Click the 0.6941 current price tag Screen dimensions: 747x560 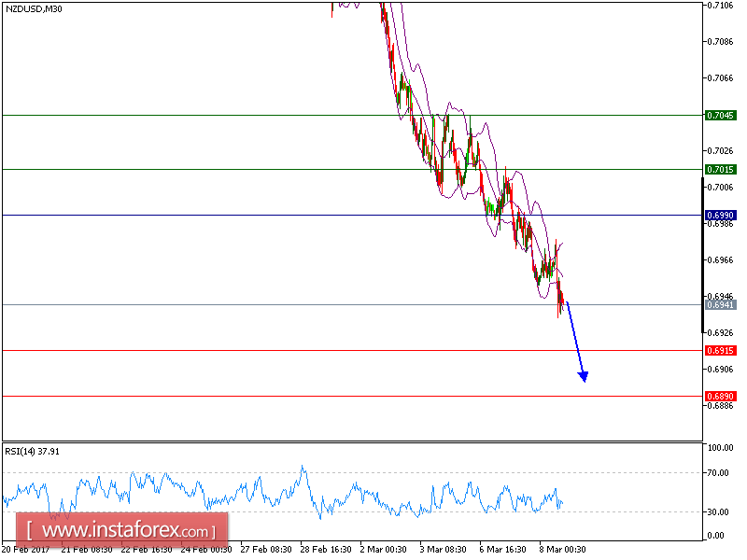tap(719, 305)
